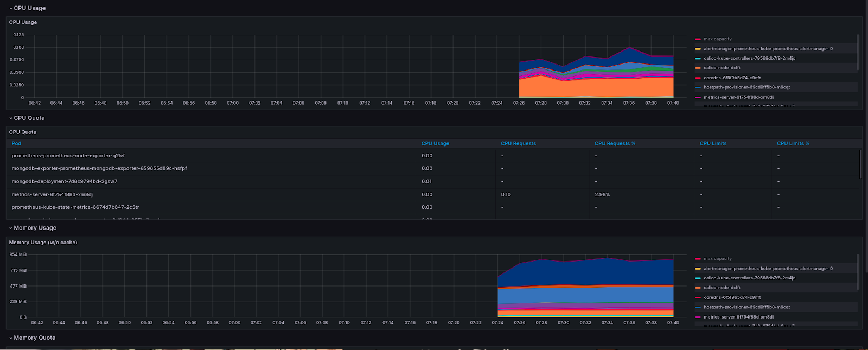Screen dimensions: 868x350
Task: Isolate calico-node-dclft series in Memory Usage legend
Action: point(722,288)
